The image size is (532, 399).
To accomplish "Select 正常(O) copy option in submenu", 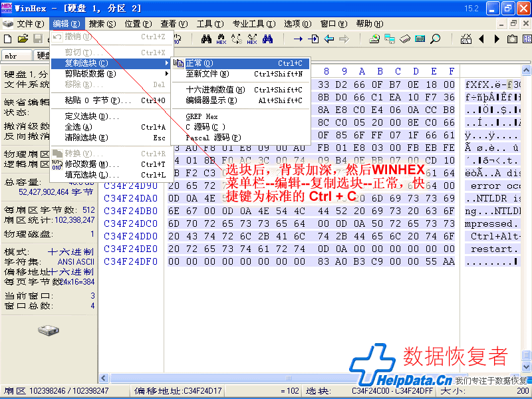I will click(x=241, y=63).
